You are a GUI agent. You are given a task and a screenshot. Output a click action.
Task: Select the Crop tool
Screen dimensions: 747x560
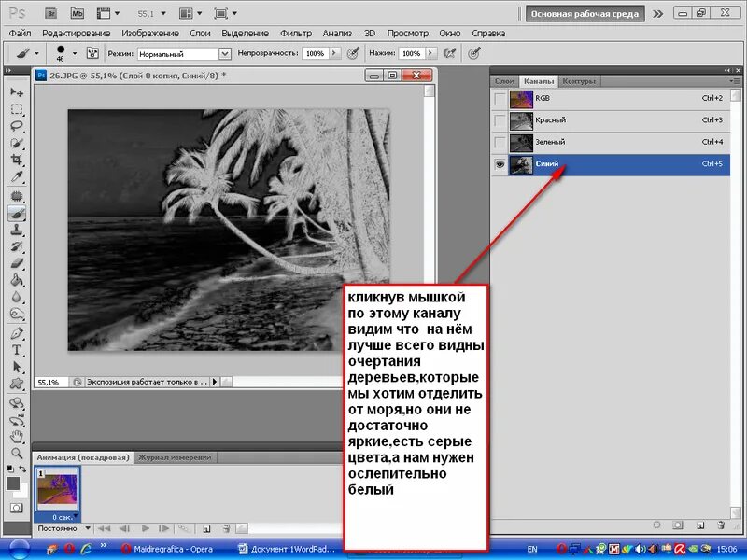click(x=17, y=160)
